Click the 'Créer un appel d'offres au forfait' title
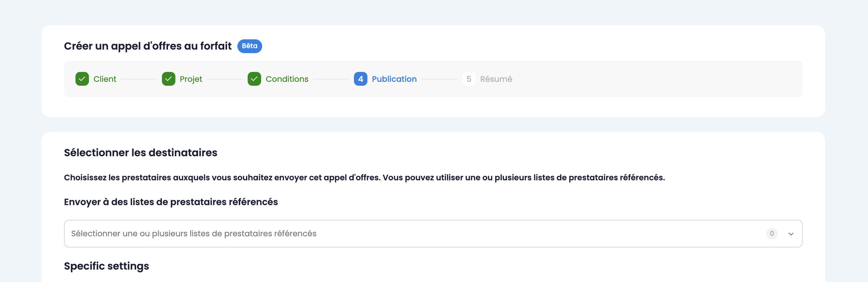The width and height of the screenshot is (868, 282). click(x=148, y=46)
